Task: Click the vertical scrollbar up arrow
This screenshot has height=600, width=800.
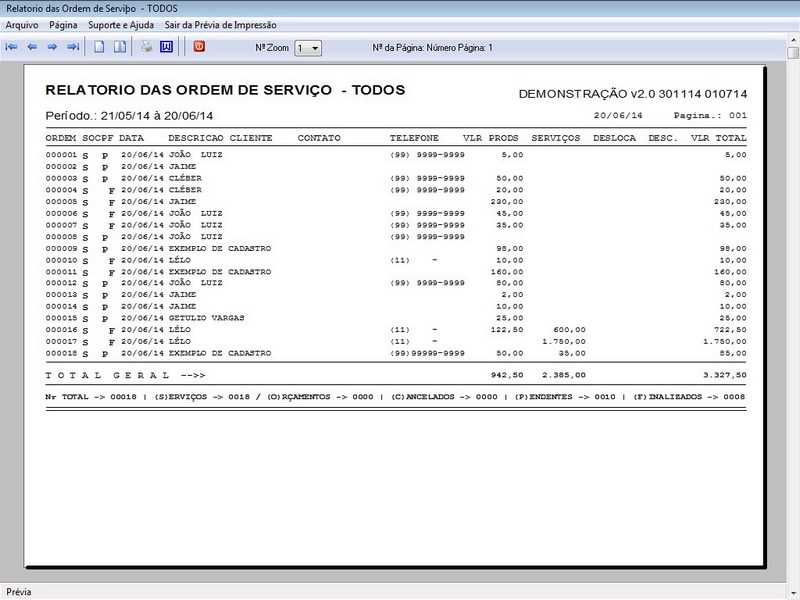Action: pyautogui.click(x=793, y=40)
